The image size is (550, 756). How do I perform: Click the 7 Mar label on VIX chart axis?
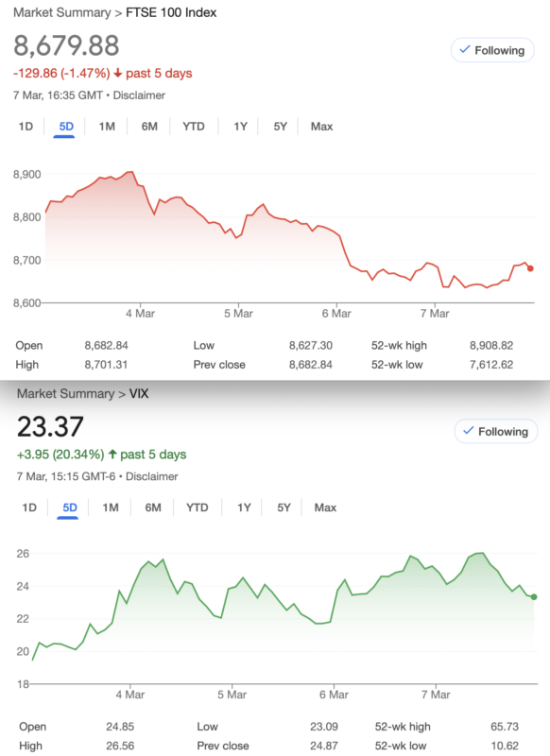436,695
